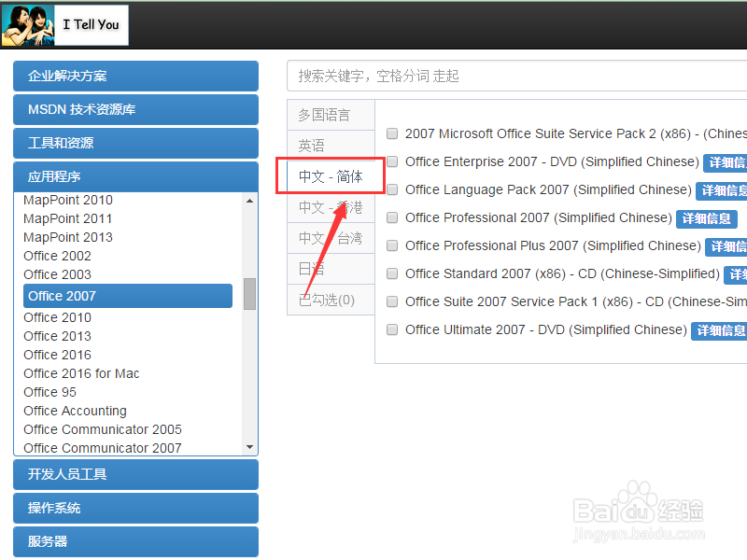Check Office Enterprise 2007 DVD checkbox
747x560 pixels.
tap(392, 161)
